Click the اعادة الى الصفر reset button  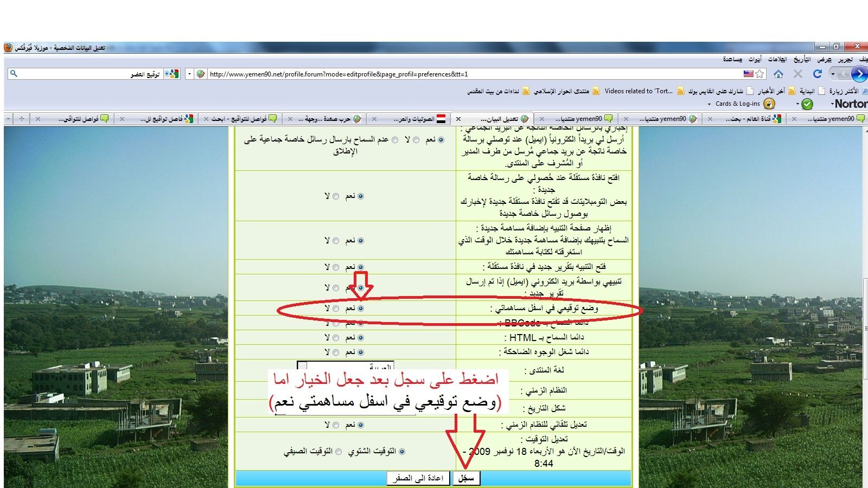click(x=418, y=478)
